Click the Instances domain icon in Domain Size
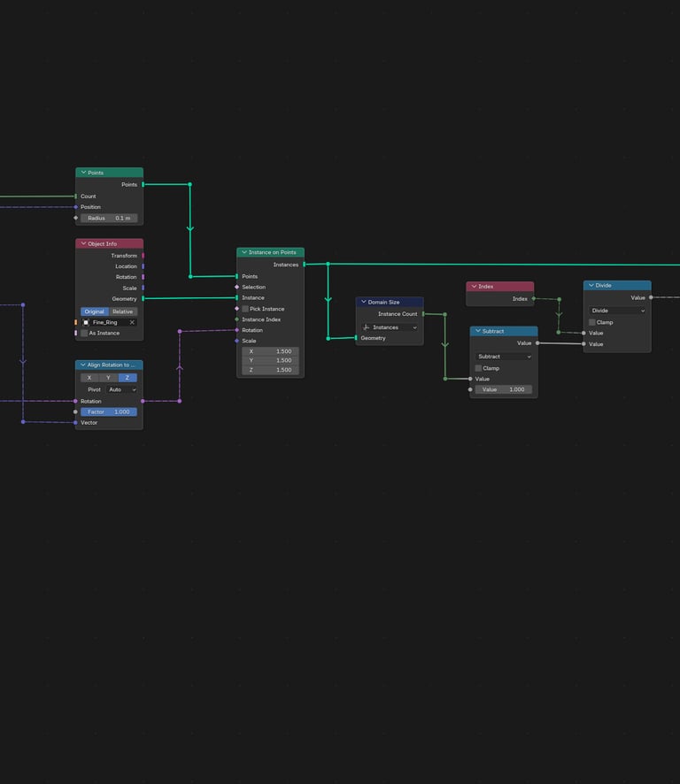Viewport: 680px width, 784px height. (x=367, y=327)
